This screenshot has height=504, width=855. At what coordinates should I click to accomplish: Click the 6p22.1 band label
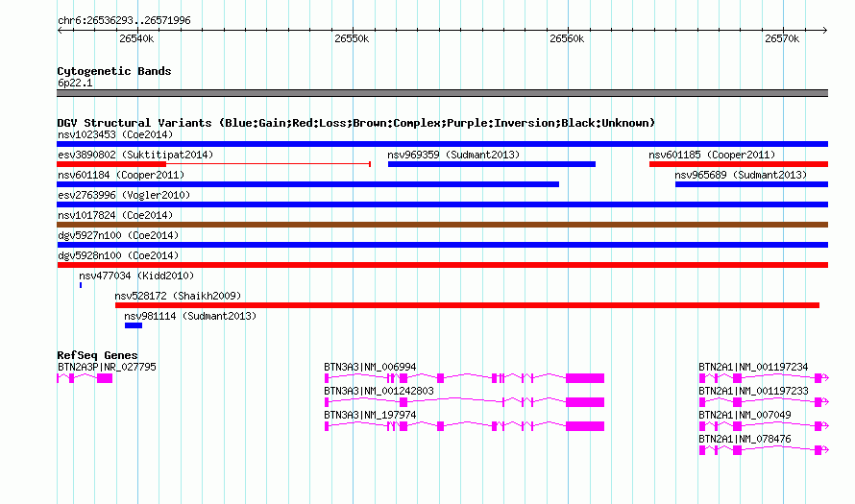coord(75,84)
